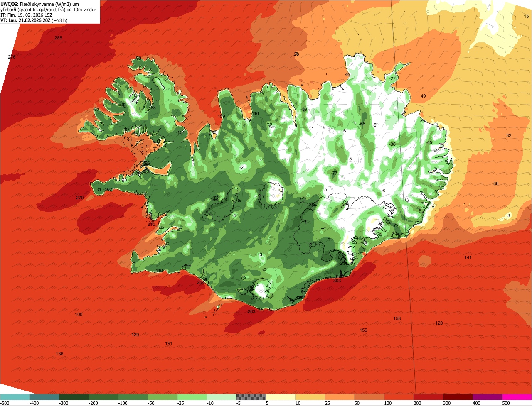The height and width of the screenshot is (406, 532).
Task: Click the 500 legend tick label
Action: tap(506, 403)
